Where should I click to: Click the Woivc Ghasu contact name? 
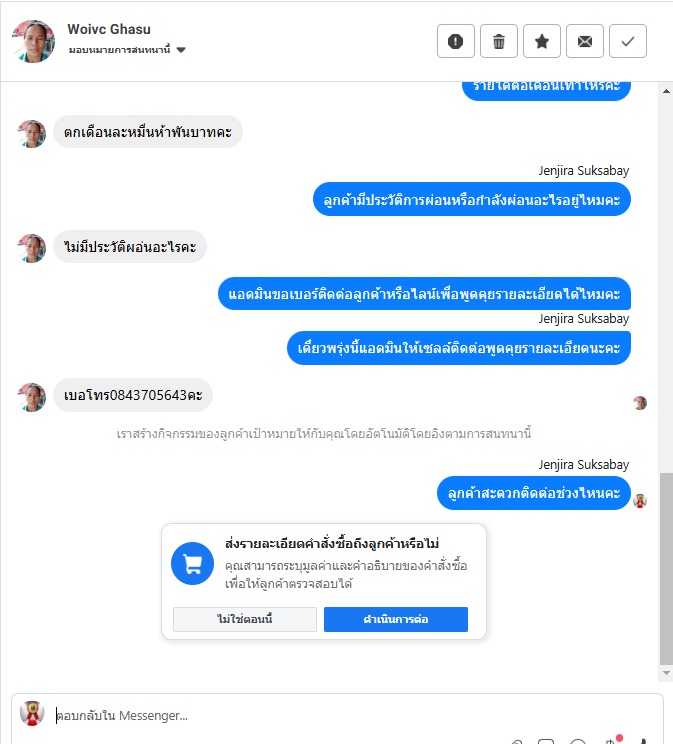109,29
